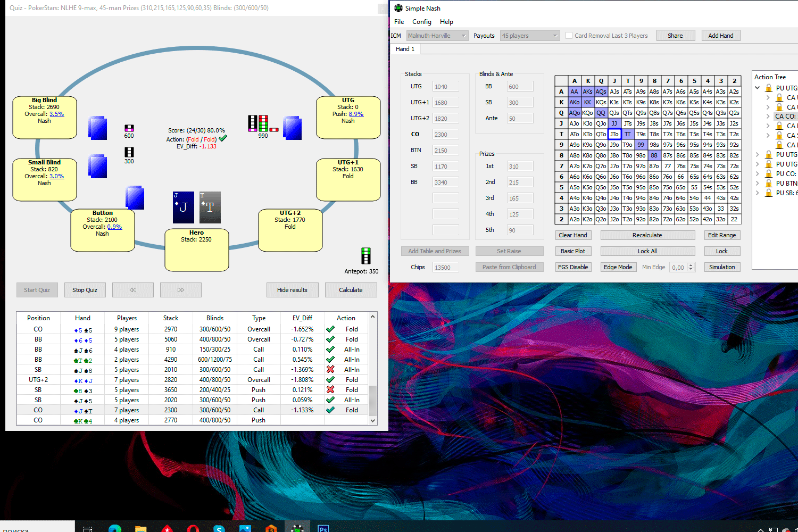
Task: Toggle the JTo cell in the range grid
Action: click(x=614, y=134)
